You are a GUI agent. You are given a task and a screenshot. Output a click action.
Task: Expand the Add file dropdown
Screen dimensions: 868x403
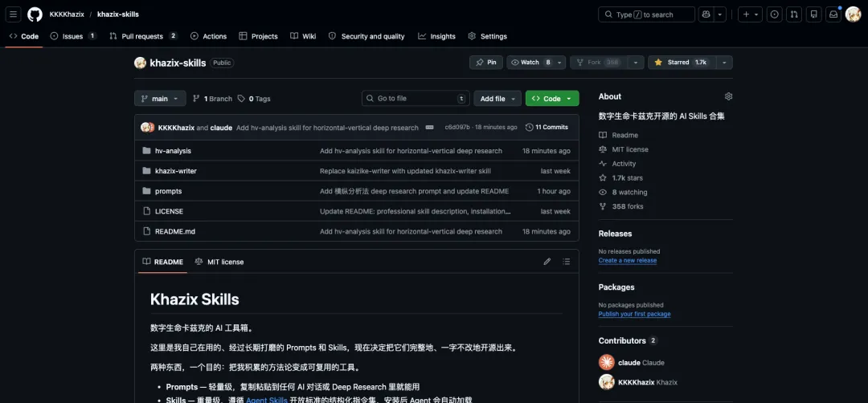(x=497, y=99)
